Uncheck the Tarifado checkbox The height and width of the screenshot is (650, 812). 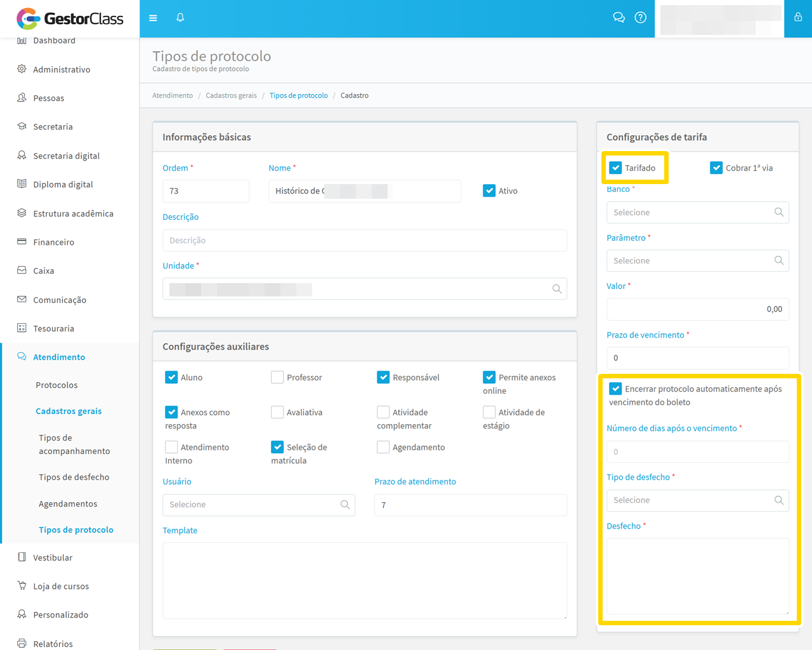pyautogui.click(x=615, y=168)
